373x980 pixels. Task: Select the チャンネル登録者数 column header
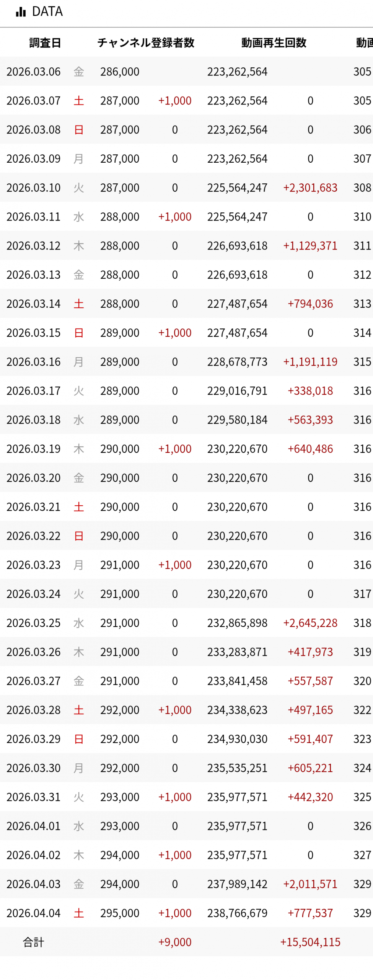tap(146, 42)
